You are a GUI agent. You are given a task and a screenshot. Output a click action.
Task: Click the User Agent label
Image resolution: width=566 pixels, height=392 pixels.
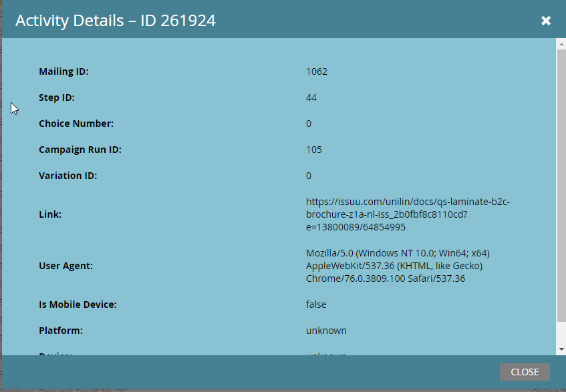[x=65, y=266]
